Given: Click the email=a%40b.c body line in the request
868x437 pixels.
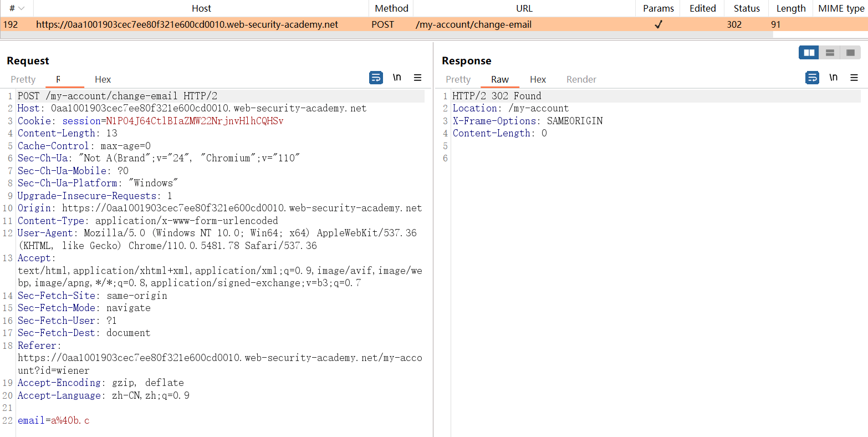Looking at the screenshot, I should pos(54,420).
